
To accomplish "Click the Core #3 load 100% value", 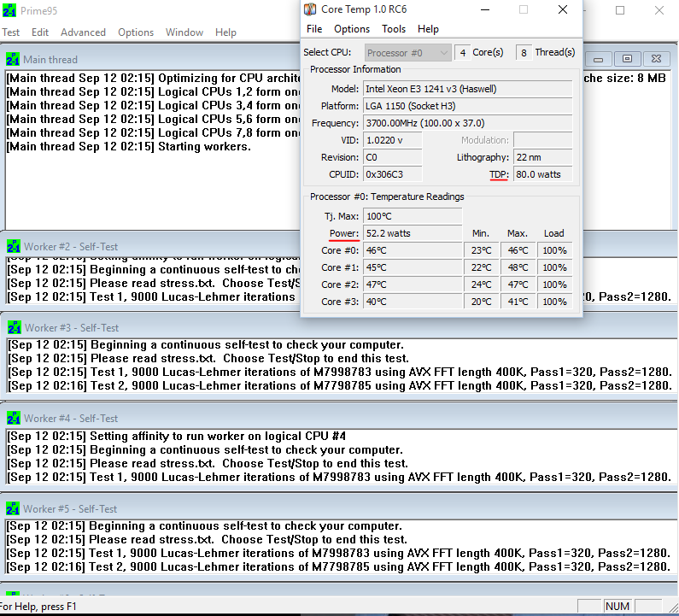I will click(554, 302).
